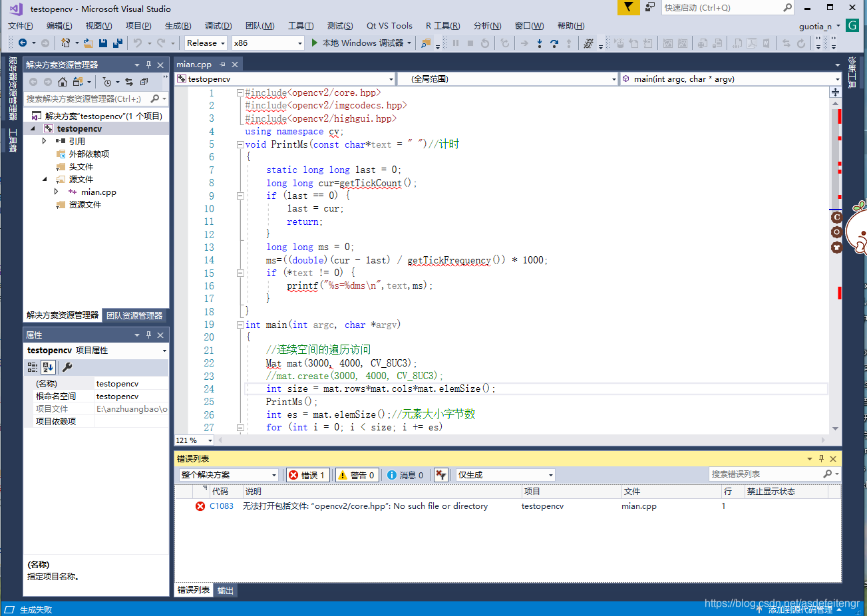Select the External Dependencies tree item

(89, 154)
